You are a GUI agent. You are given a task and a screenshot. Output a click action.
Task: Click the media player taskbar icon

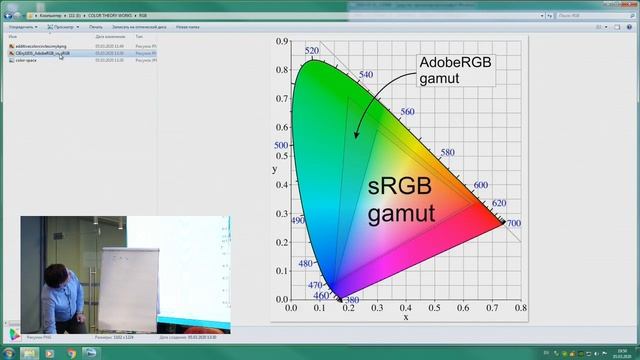click(x=49, y=353)
